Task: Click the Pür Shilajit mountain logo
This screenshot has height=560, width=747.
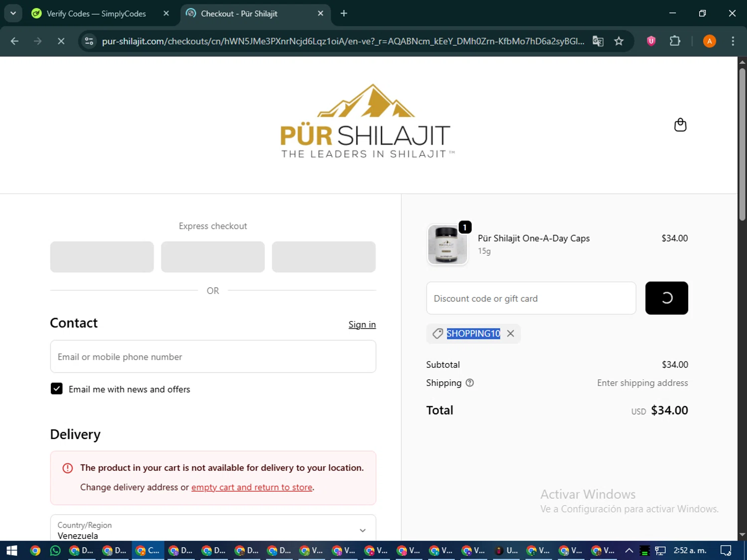Action: click(x=367, y=121)
